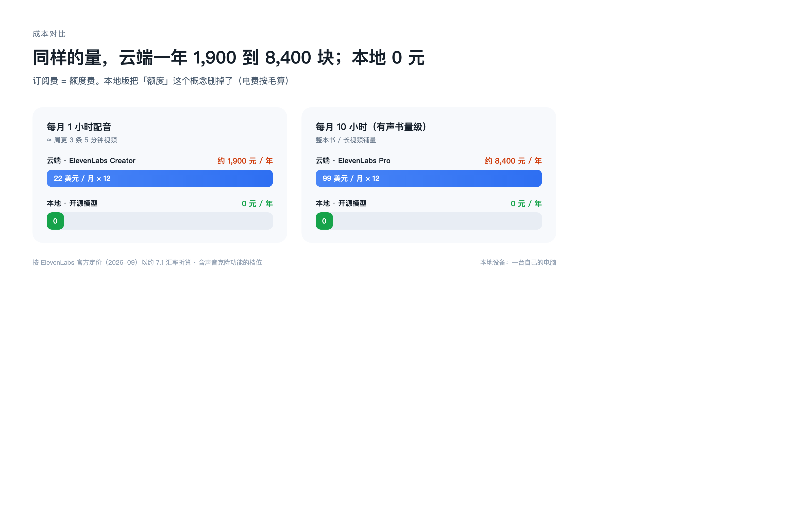Screen dimensions: 812x508
Task: Click the label 云端 · ElevenLabs Pro
Action: 353,161
